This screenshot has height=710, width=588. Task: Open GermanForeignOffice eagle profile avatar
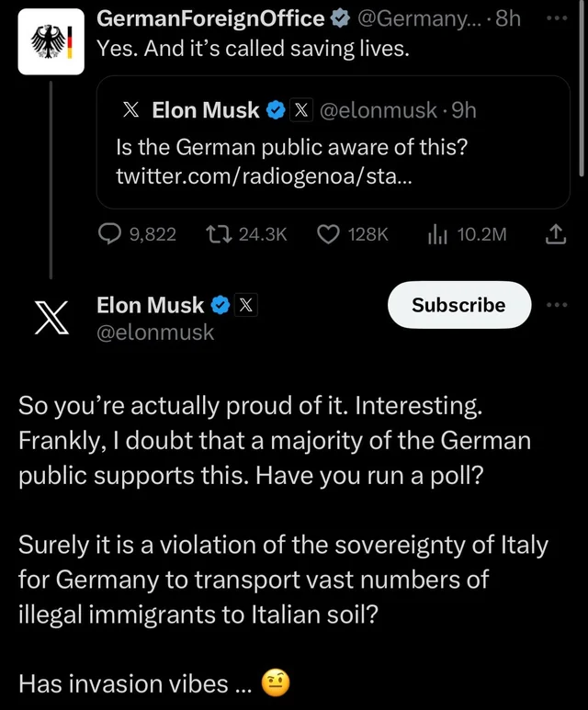tap(51, 41)
